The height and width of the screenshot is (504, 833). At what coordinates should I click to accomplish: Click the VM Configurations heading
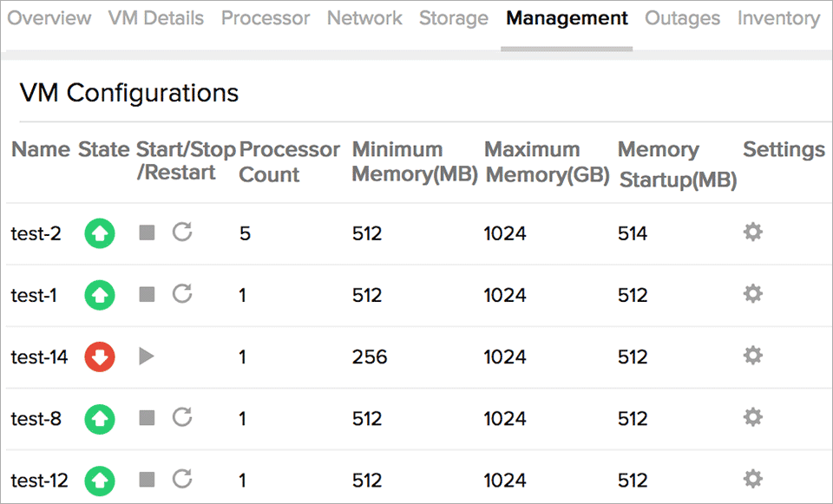point(128,93)
